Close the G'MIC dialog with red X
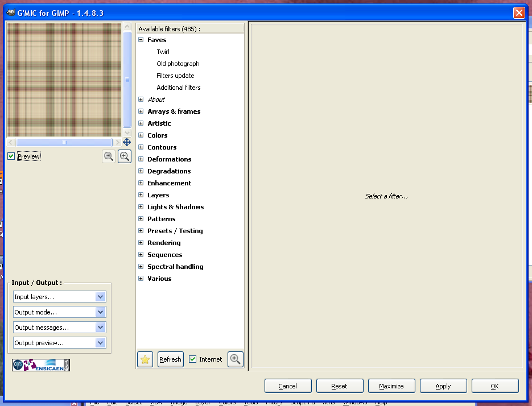The image size is (532, 406). (x=519, y=13)
